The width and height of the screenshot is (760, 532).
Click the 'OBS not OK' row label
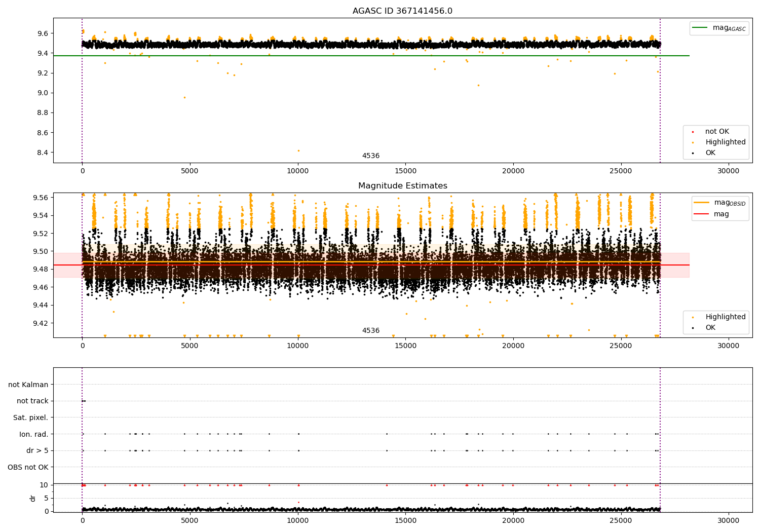pos(28,467)
